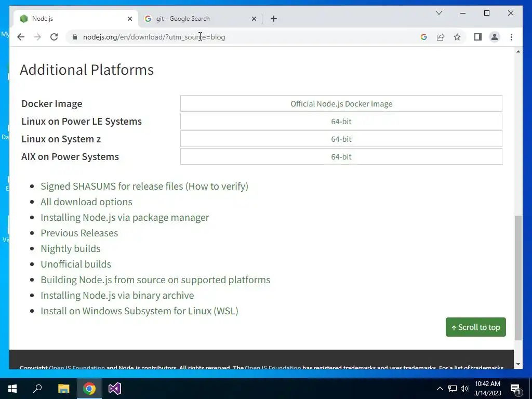Click the Additional Platforms heading
This screenshot has height=399, width=532.
point(87,70)
